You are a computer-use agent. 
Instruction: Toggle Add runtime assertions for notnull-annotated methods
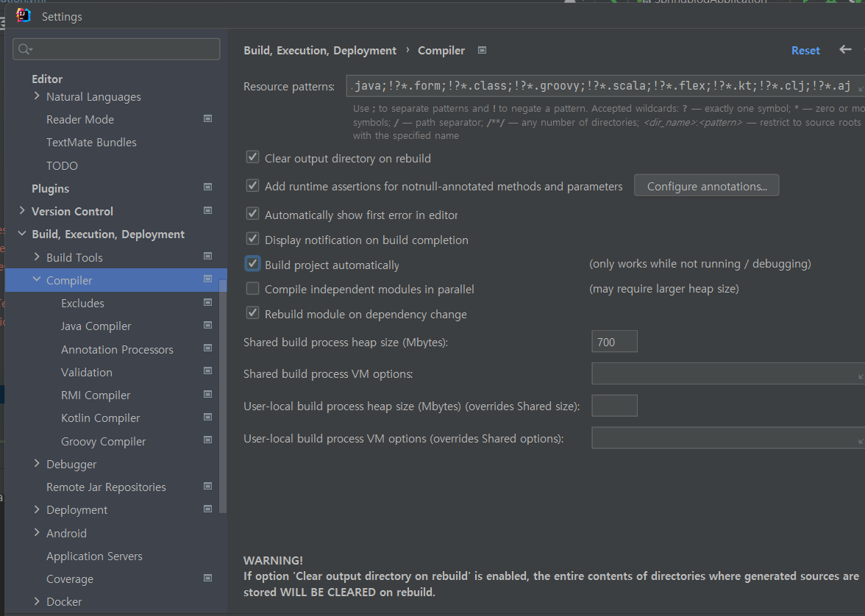[x=252, y=185]
